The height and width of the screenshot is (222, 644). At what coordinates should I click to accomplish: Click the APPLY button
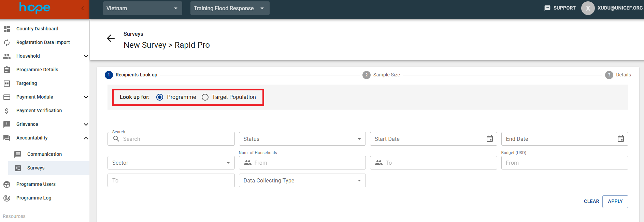pyautogui.click(x=615, y=202)
